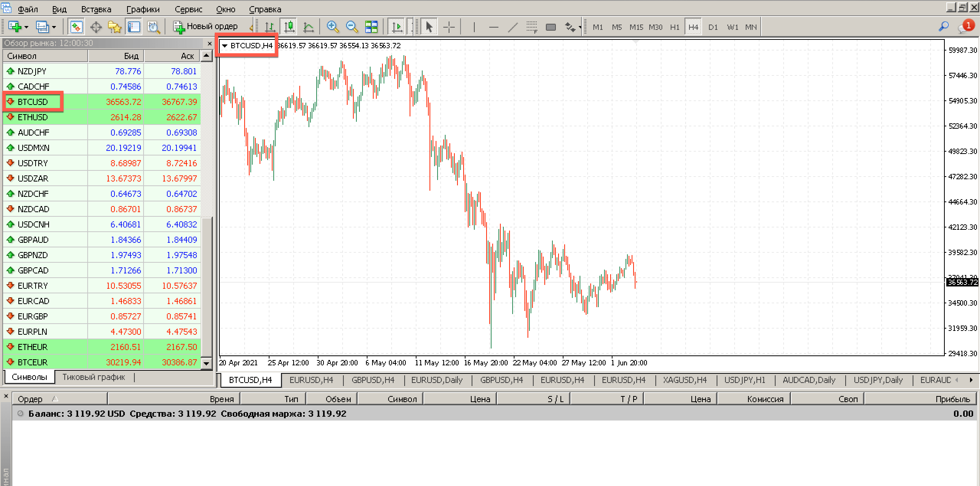Open the profiles dropdown arrow
This screenshot has height=486, width=980.
click(54, 27)
